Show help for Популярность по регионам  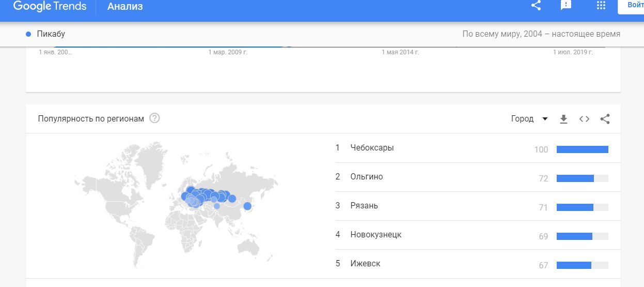[x=154, y=118]
